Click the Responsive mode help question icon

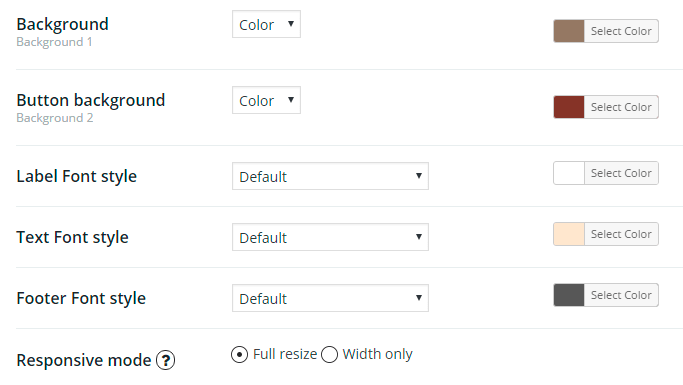(166, 361)
